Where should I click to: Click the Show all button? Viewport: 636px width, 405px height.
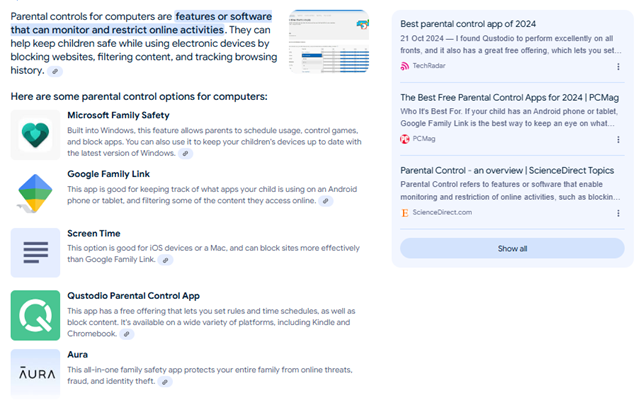point(512,248)
